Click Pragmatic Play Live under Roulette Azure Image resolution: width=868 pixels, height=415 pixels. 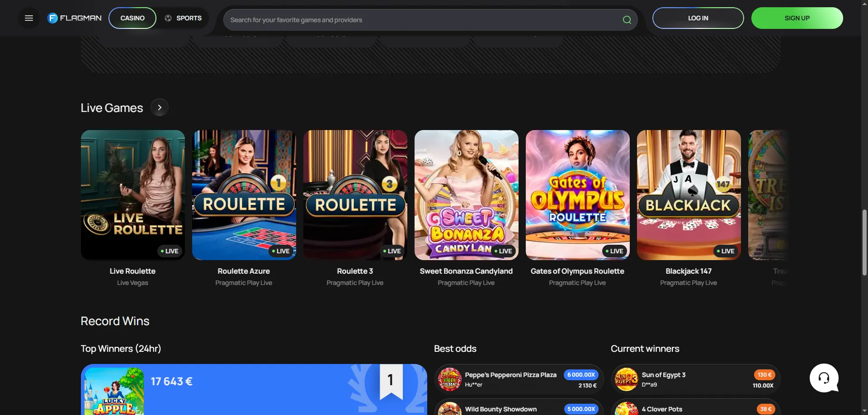click(x=244, y=283)
